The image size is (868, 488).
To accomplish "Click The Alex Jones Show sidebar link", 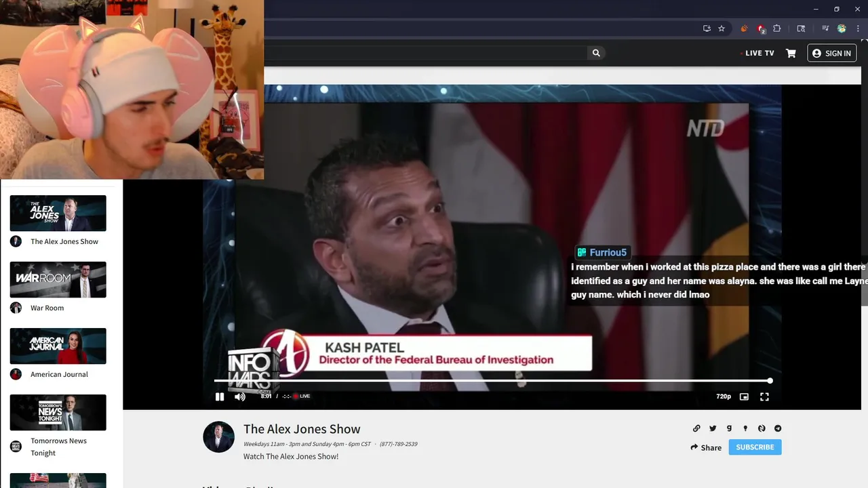I will (x=64, y=241).
